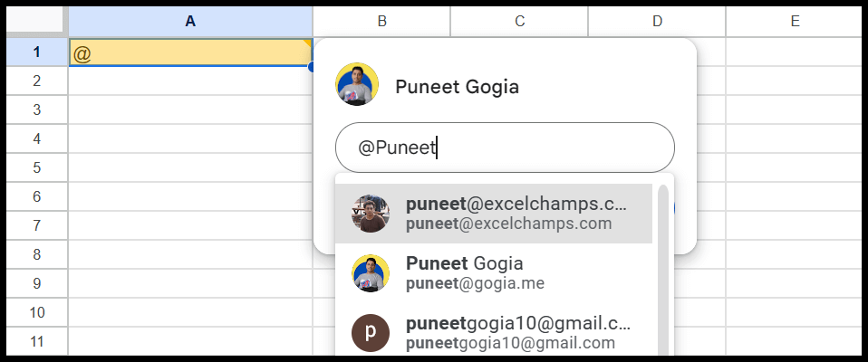Choose the puneetgogia10@gmail.com suggestion
868x362 pixels.
pos(494,333)
